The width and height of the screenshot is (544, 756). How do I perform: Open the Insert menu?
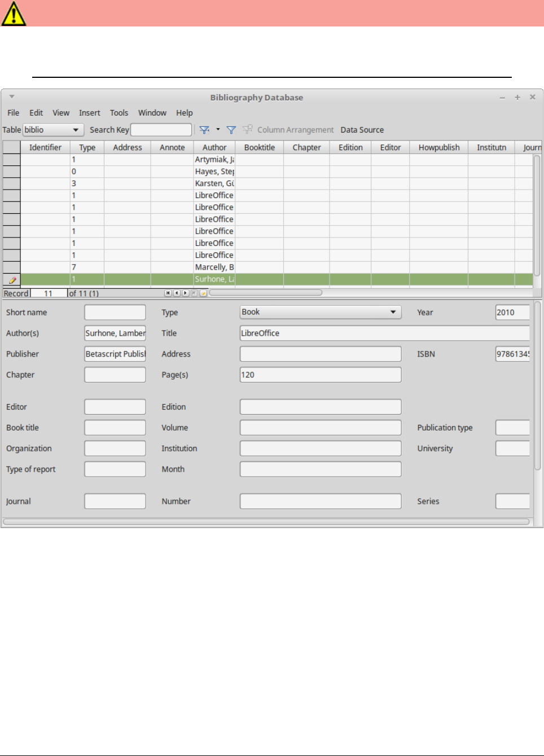click(90, 113)
